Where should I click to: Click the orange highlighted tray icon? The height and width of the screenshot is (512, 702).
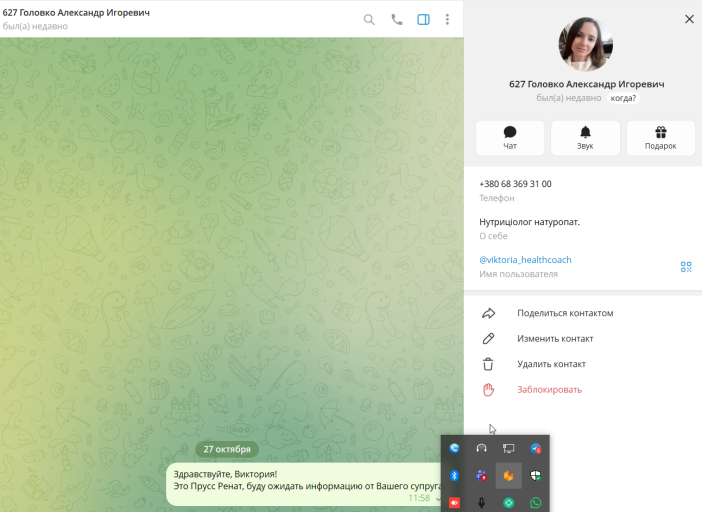coord(509,476)
